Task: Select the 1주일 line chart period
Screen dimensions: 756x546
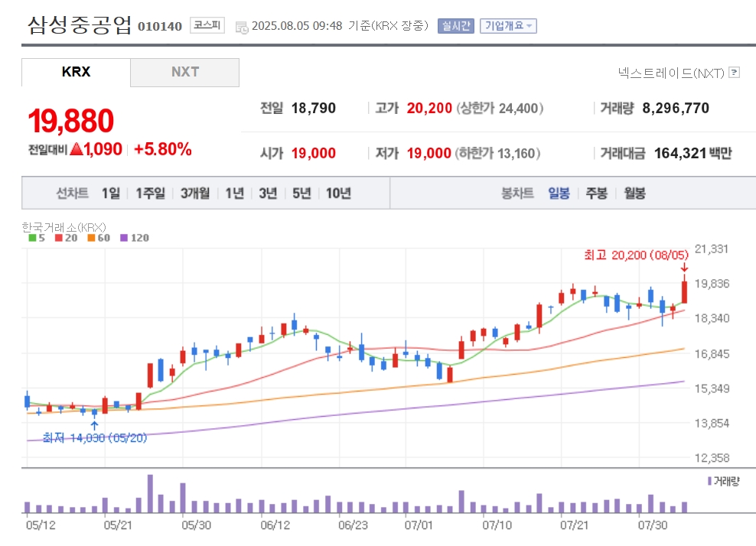Action: 151,193
